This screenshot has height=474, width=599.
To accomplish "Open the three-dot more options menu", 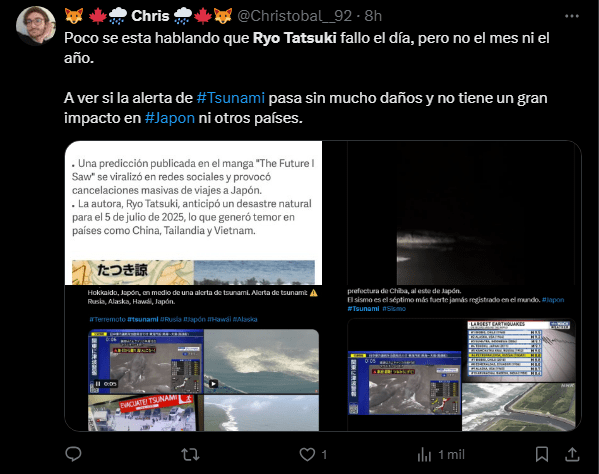I will (x=571, y=16).
